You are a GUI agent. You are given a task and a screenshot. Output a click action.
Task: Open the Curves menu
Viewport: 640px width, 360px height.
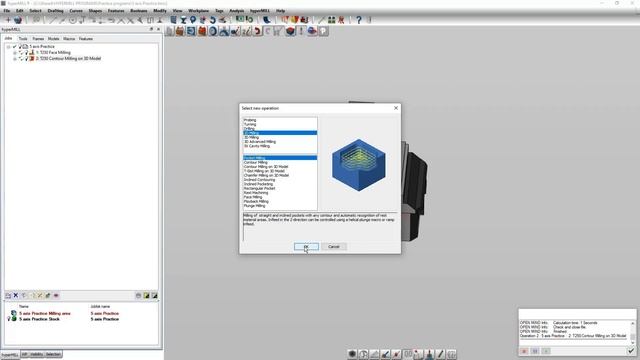pos(76,11)
